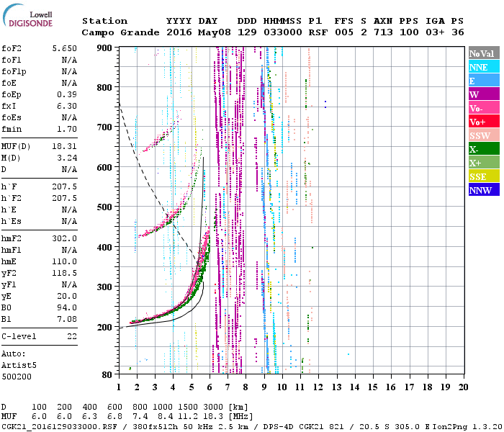Click the hmF2 value 302.0

(65, 238)
